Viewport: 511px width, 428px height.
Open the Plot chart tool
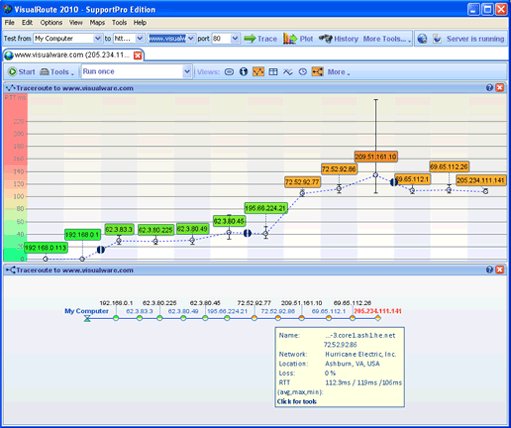(298, 39)
